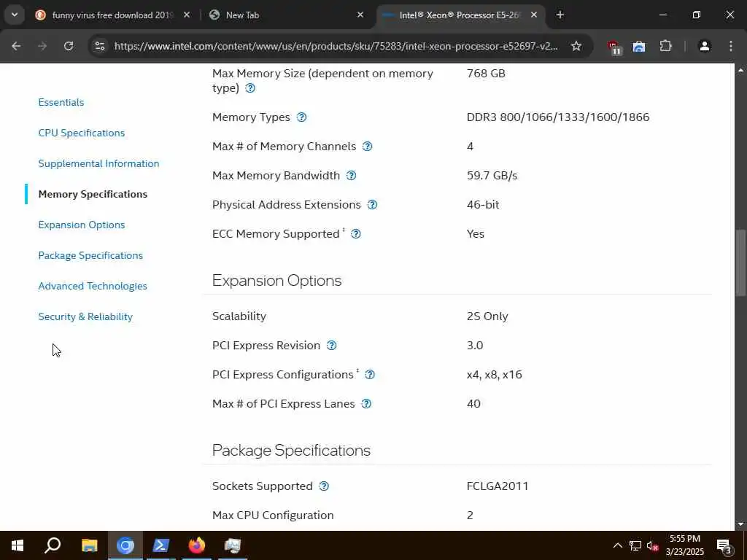This screenshot has height=560, width=747.
Task: Open Windows Start menu
Action: click(18, 545)
